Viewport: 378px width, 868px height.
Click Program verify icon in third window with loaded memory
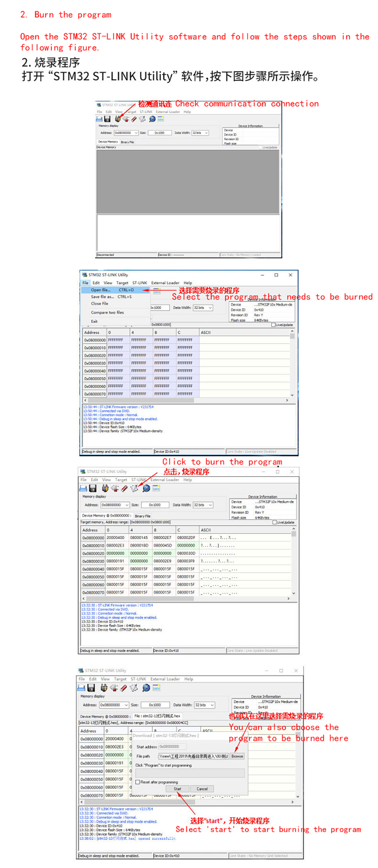[134, 488]
